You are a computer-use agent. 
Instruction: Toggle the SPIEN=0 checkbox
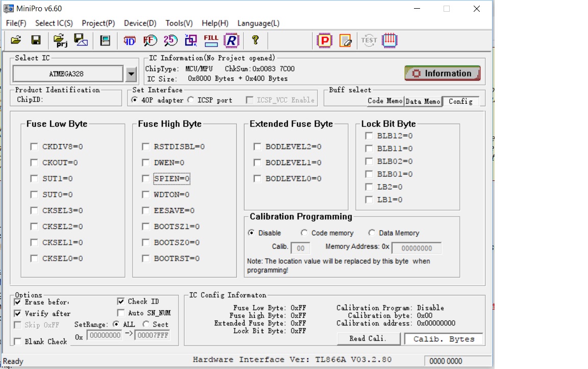pos(146,178)
